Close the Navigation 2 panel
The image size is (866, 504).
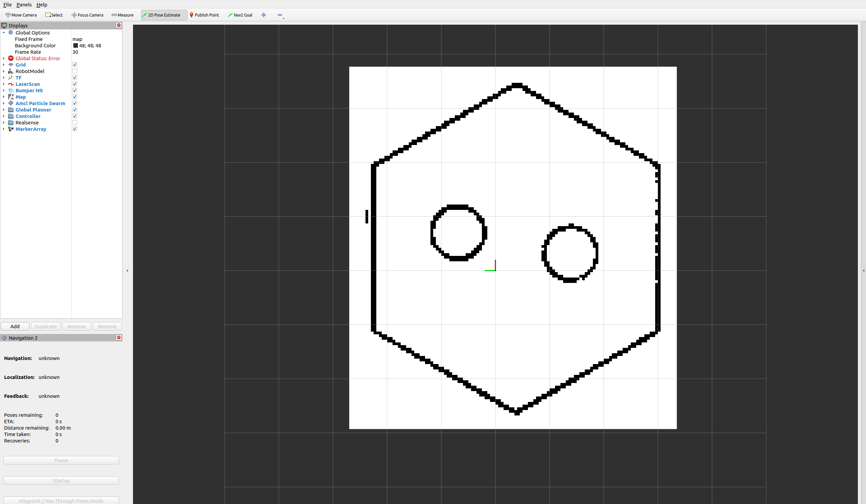click(118, 337)
